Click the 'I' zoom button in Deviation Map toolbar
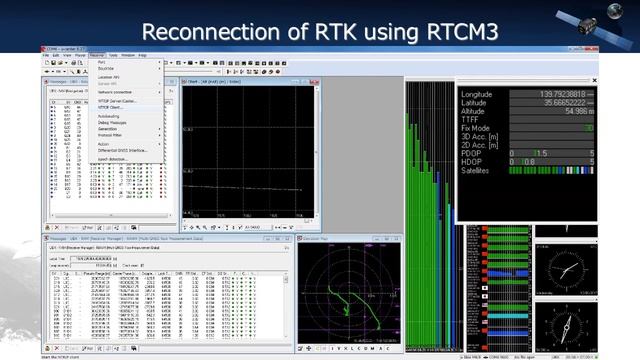 click(x=332, y=348)
